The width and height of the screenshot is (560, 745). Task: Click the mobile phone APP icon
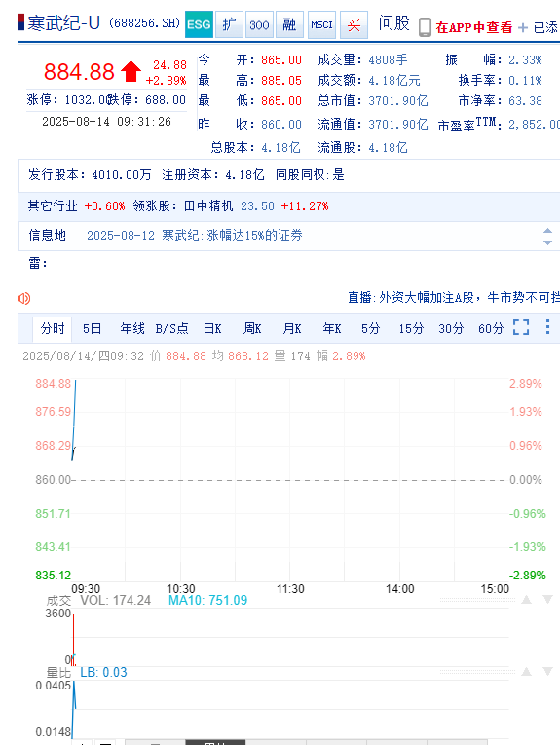tap(425, 27)
